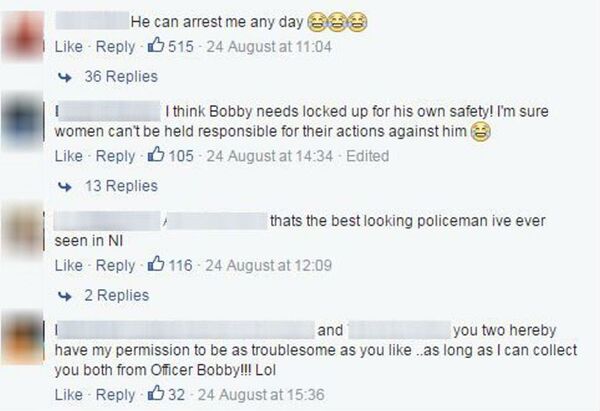Click reply arrow icon beside 13 Replies
The image size is (600, 411).
point(65,186)
